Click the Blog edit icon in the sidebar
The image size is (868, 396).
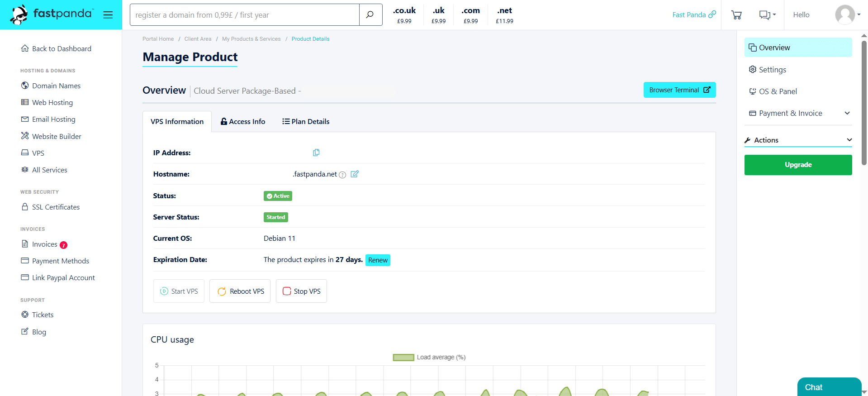coord(25,331)
